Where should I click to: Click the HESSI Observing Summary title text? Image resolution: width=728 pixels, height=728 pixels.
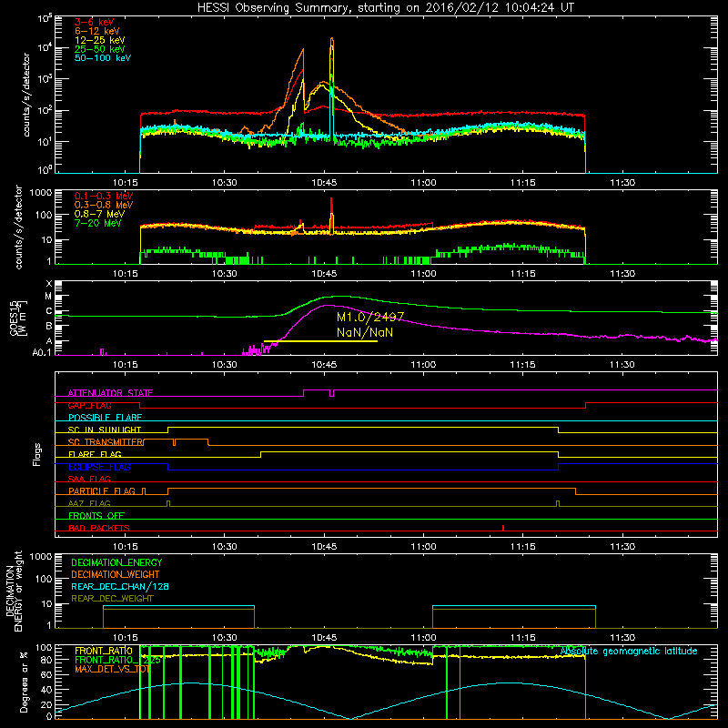click(385, 7)
